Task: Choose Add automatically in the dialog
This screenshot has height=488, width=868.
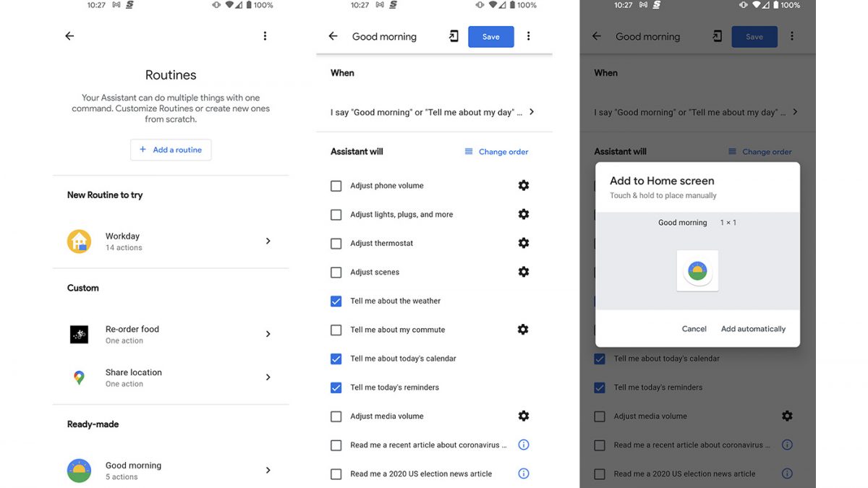Action: point(753,329)
